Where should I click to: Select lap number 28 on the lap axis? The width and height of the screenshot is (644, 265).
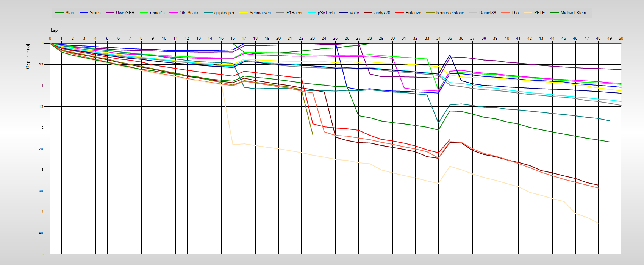(x=370, y=38)
